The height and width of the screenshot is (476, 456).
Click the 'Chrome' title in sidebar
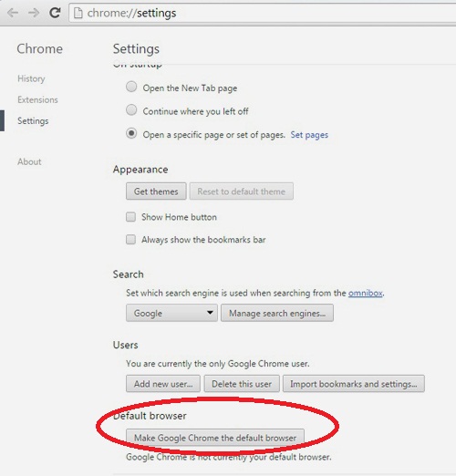click(x=40, y=48)
